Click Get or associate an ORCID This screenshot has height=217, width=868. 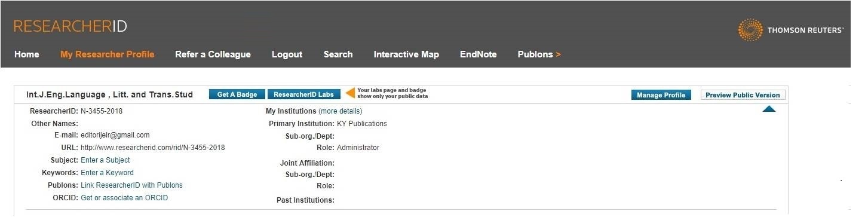[x=124, y=198]
